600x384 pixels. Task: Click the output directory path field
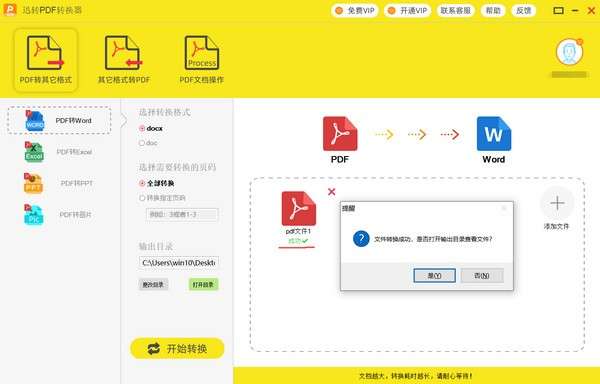179,263
